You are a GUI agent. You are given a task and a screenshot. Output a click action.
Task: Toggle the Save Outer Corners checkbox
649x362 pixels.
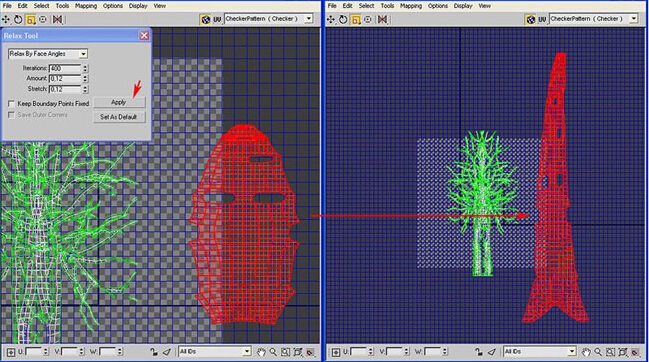tap(12, 115)
